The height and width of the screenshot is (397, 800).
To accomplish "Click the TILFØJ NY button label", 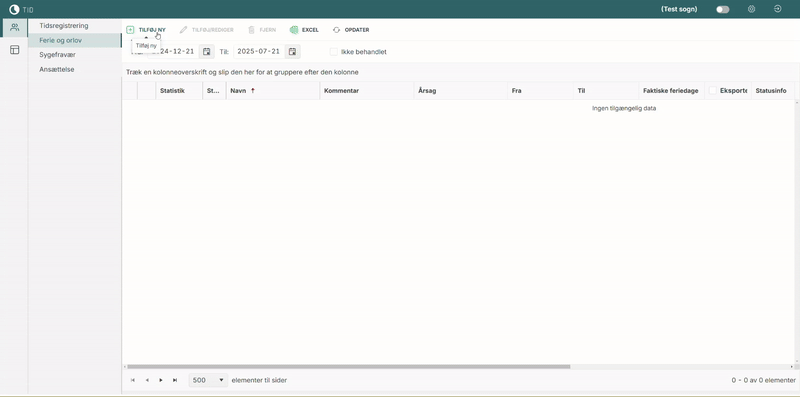I will (152, 30).
